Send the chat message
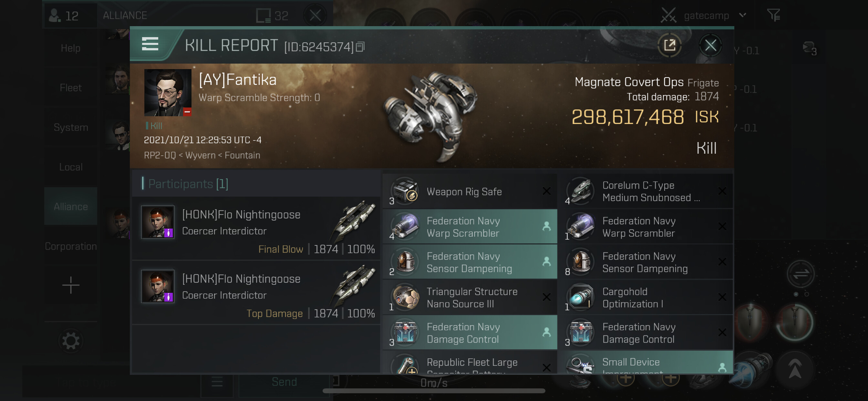Screen dimensions: 868x401 pos(284,382)
